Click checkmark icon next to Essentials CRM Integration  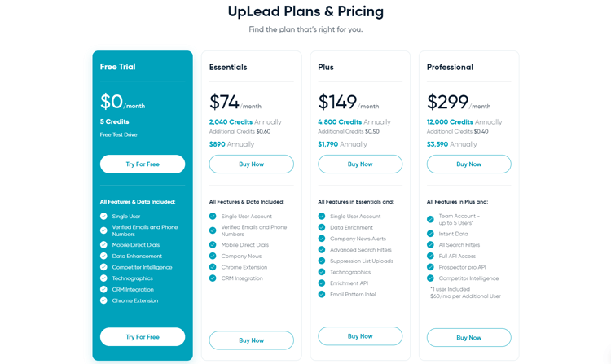pos(213,278)
